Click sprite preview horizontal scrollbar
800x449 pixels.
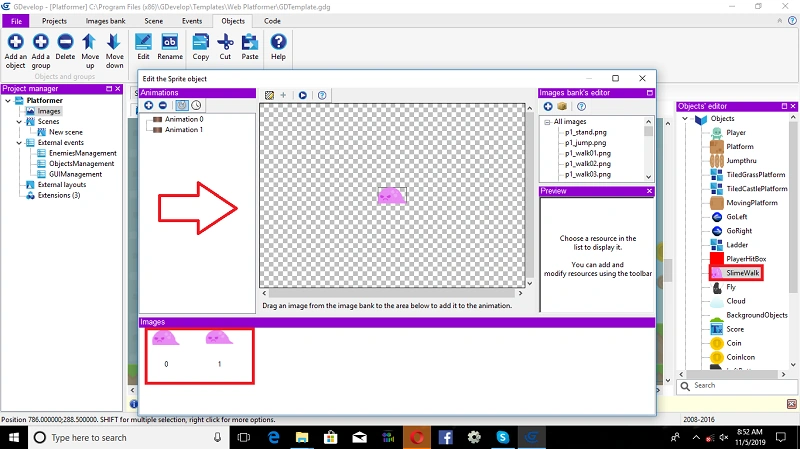[x=392, y=293]
